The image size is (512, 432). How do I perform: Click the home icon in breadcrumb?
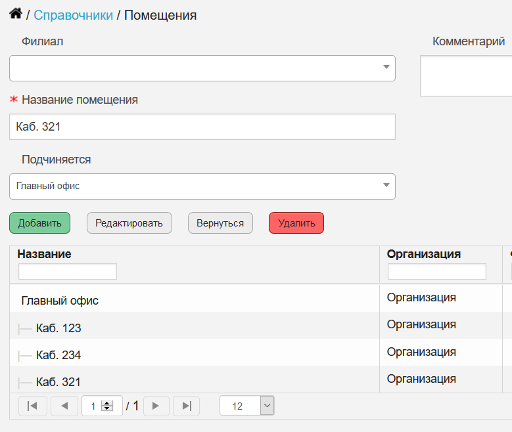(x=16, y=14)
